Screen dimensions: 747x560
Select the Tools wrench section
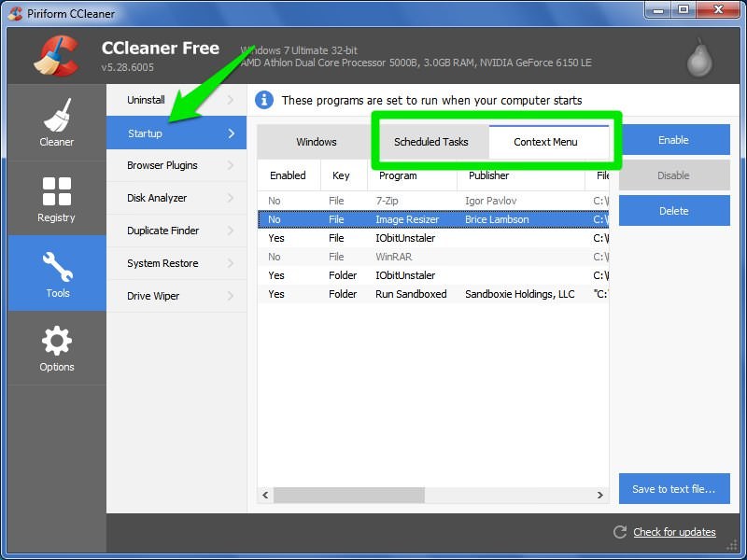click(57, 273)
